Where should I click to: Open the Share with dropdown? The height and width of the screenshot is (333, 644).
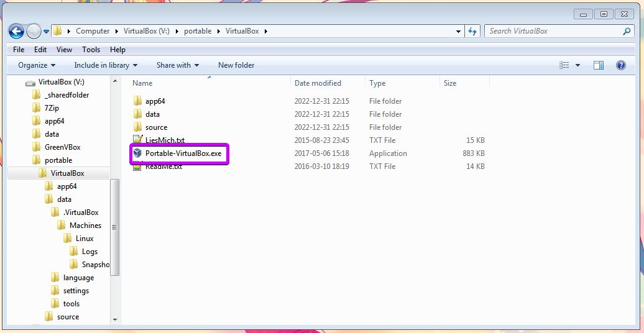pos(177,65)
